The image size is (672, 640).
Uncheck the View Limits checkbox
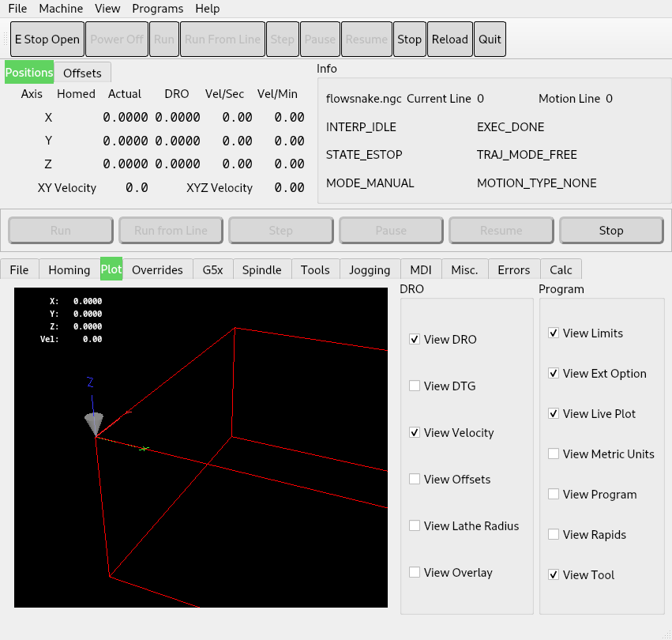[x=554, y=333]
